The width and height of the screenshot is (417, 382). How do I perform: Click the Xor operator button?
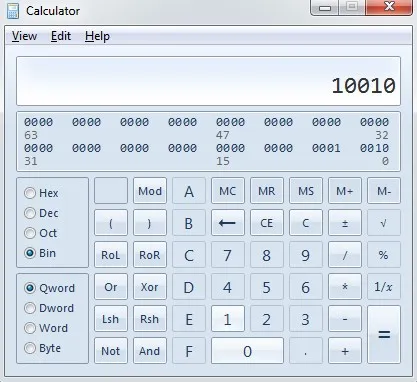tap(150, 287)
